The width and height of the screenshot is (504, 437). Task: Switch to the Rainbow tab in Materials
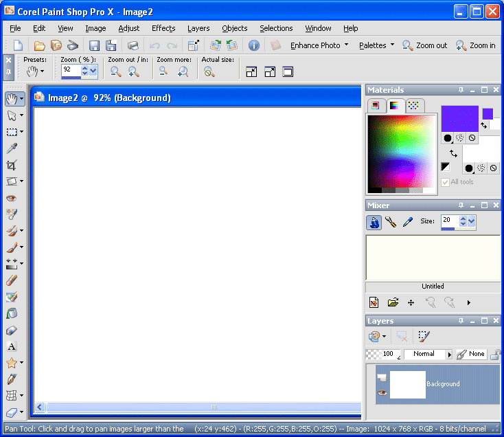click(394, 106)
